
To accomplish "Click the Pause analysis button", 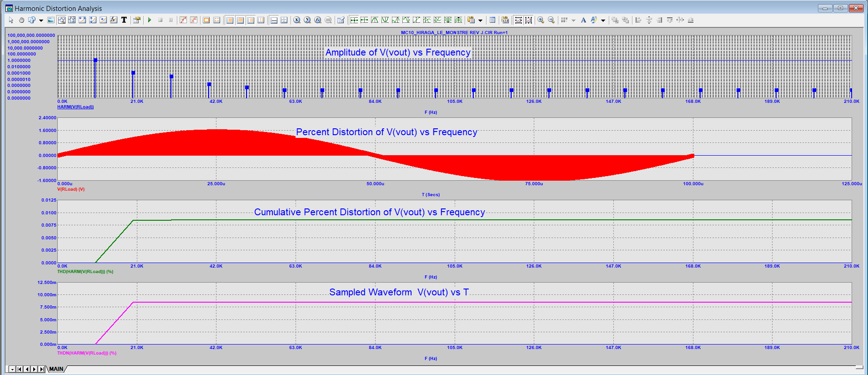I will click(x=171, y=20).
